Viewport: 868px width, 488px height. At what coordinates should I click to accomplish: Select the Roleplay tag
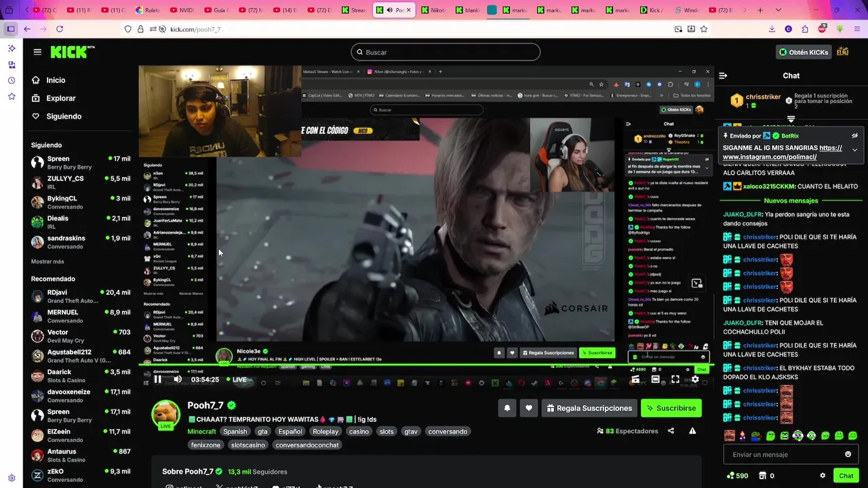(325, 431)
